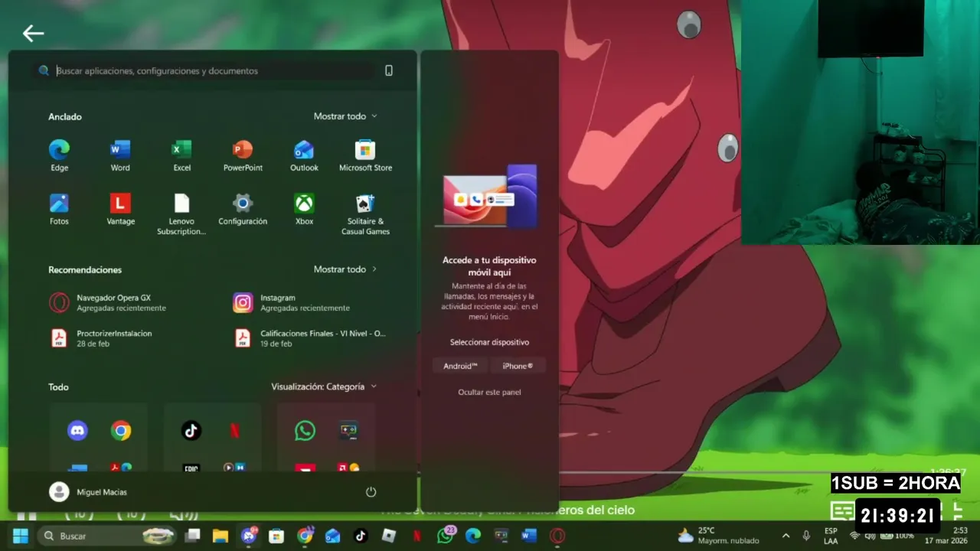Open Configuración settings app

pyautogui.click(x=243, y=210)
